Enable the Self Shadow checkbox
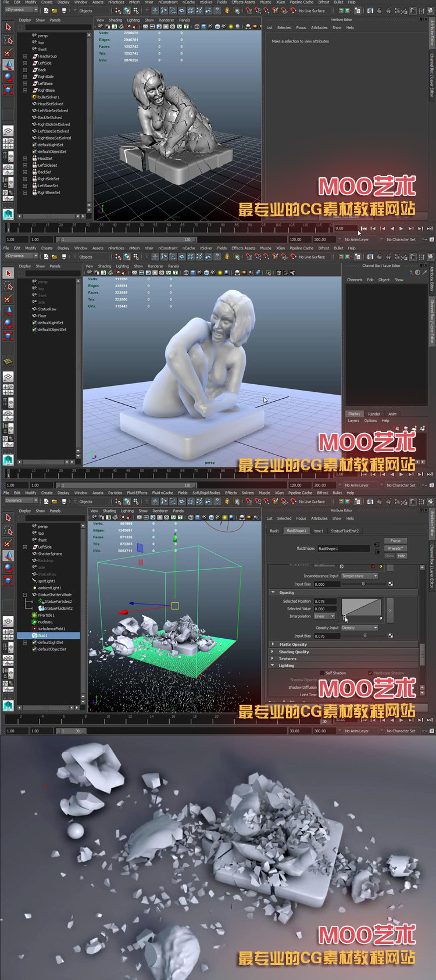 click(321, 673)
